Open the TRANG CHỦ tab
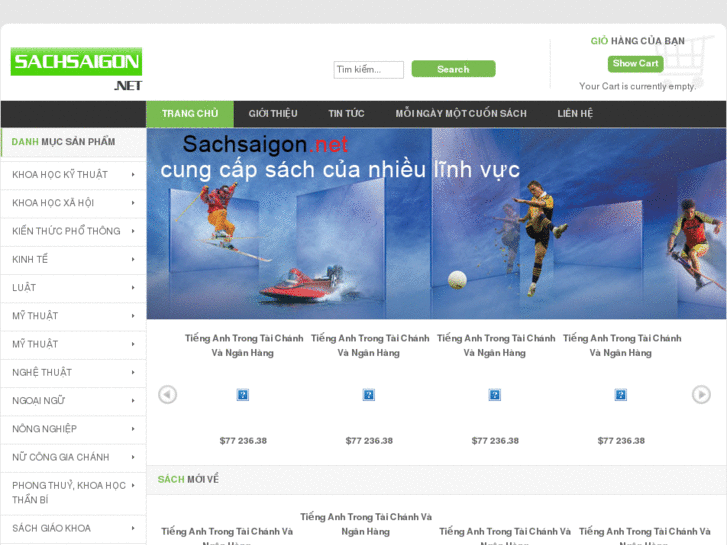This screenshot has height=545, width=727. pos(190,114)
